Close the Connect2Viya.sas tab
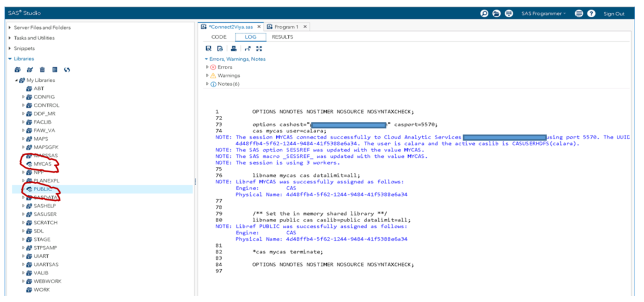Image resolution: width=644 pixels, height=302 pixels. 259,27
